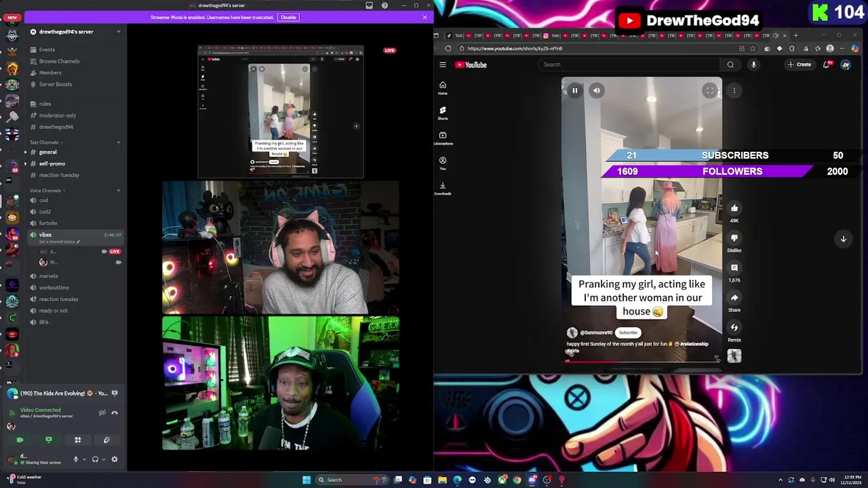The width and height of the screenshot is (868, 488).
Task: Open Windows Start menu
Action: tap(307, 480)
